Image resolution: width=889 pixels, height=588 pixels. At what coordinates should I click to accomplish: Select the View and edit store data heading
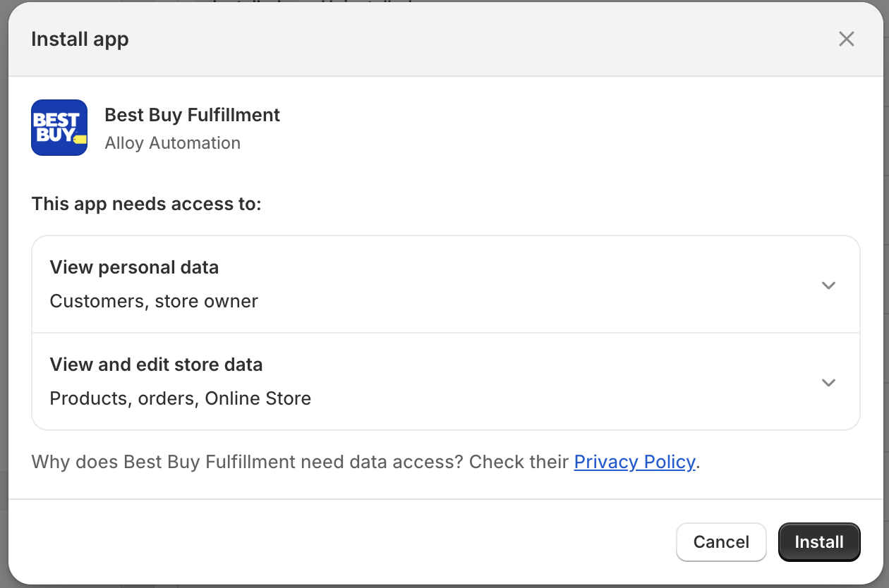156,365
